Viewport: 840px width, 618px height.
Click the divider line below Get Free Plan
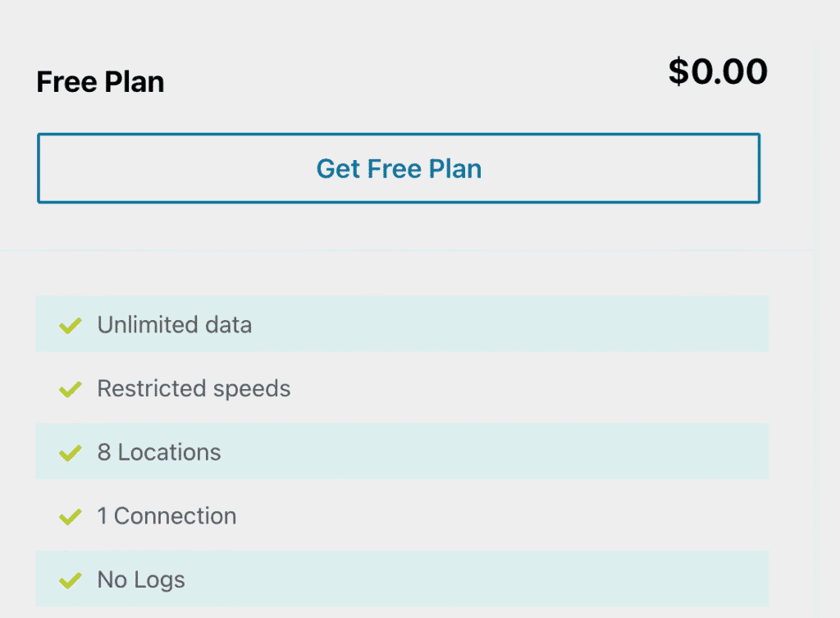pyautogui.click(x=410, y=250)
